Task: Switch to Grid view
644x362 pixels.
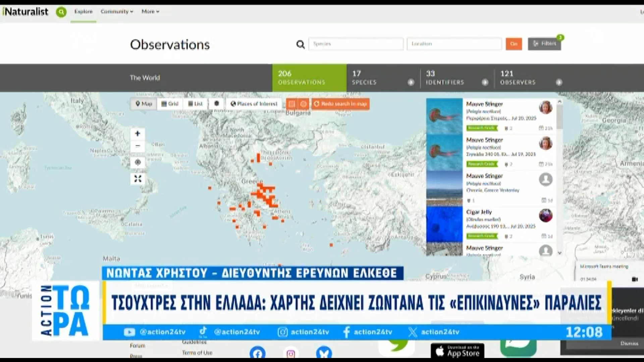Action: (170, 104)
